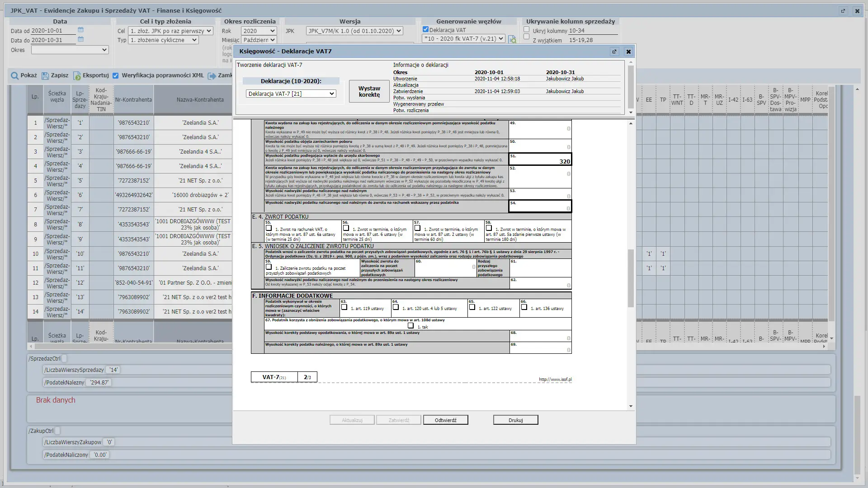This screenshot has height=488, width=868.
Task: Click the Zapisz floppy disk icon
Action: pos(45,76)
